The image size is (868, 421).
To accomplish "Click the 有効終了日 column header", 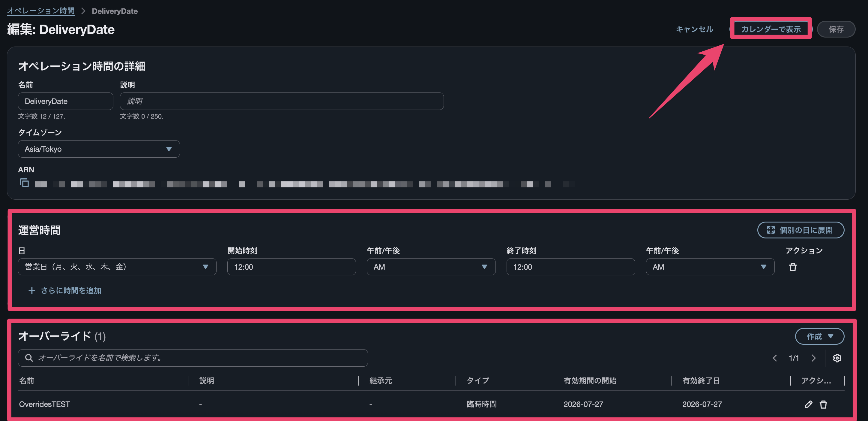I will (x=701, y=380).
